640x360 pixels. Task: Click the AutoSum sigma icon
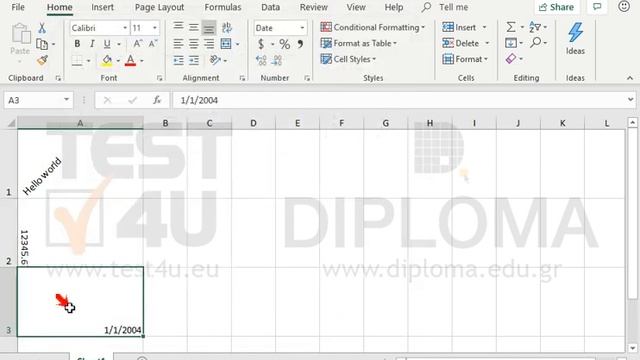[511, 27]
